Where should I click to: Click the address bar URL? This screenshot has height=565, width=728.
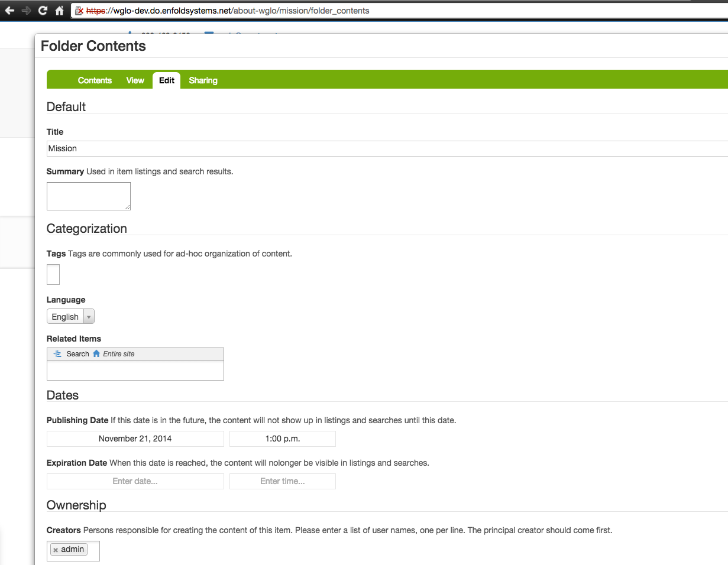click(228, 11)
